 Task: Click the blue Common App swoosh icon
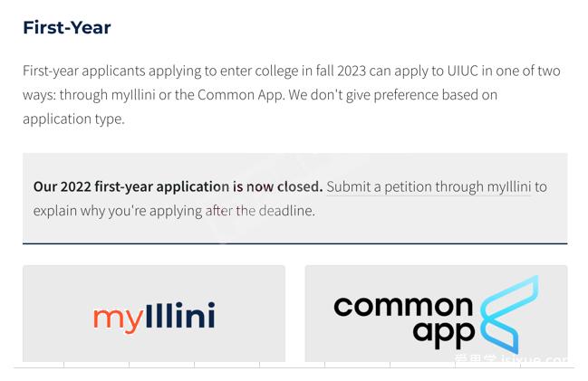point(509,314)
